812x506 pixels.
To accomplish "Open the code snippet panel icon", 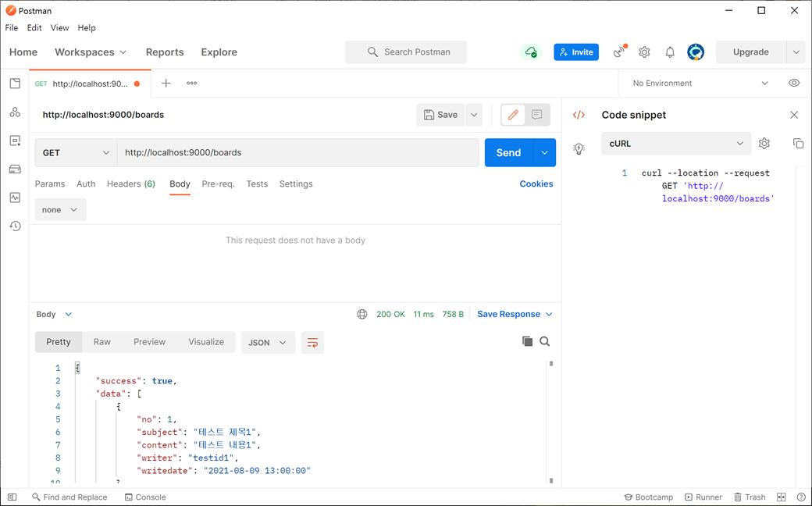I will point(579,115).
